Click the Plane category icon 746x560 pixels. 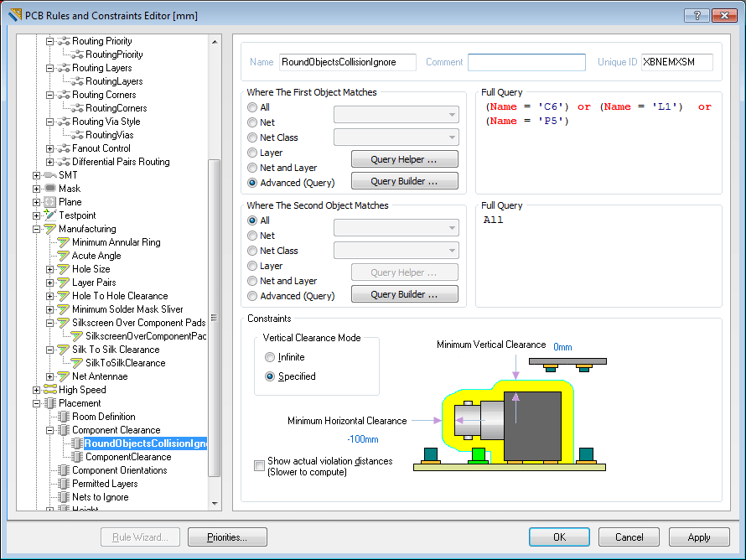(49, 202)
